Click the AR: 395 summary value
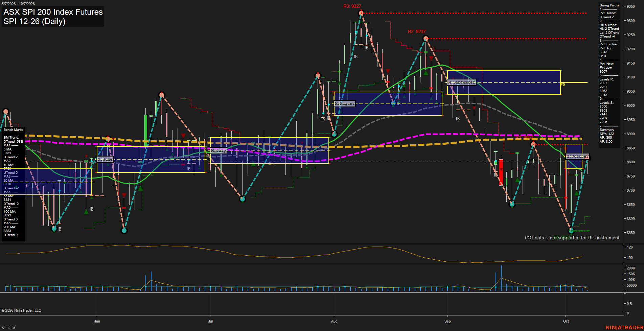This screenshot has width=644, height=331. coord(606,138)
